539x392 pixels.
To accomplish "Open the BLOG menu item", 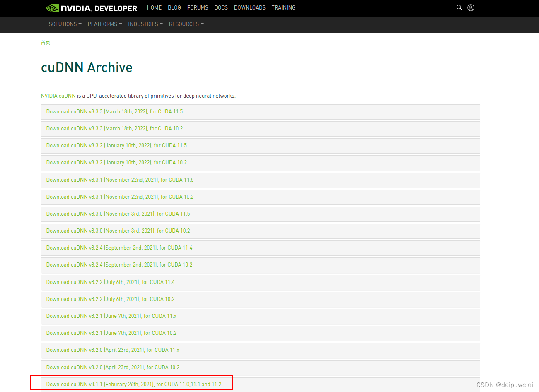I will (174, 7).
